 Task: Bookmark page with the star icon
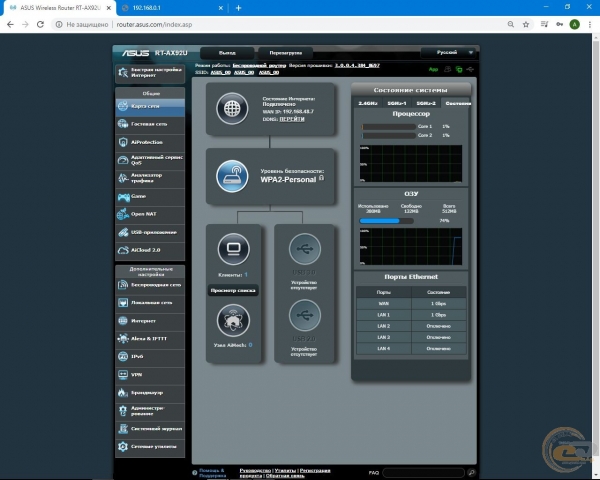[x=526, y=24]
